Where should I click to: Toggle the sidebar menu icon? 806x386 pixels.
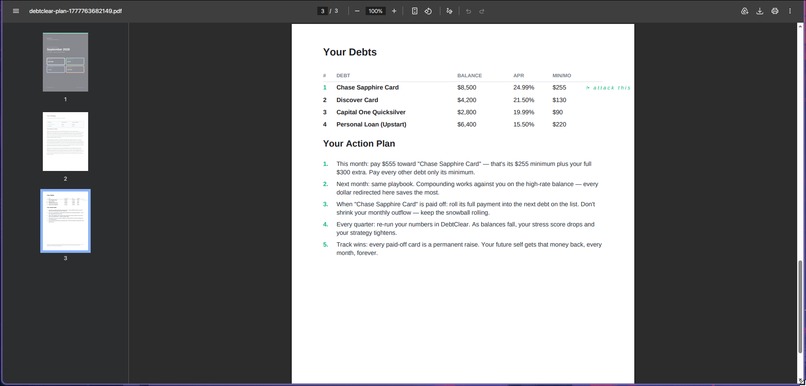16,11
